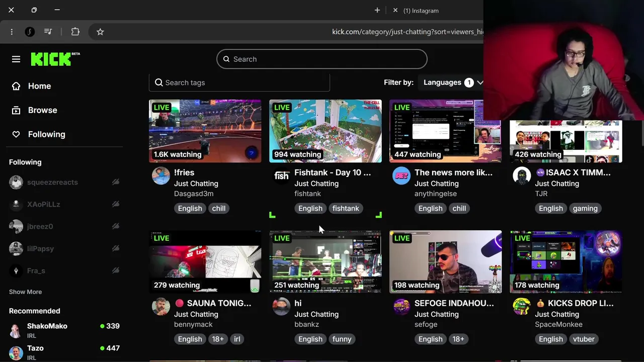Click 18+ tag on sefoge stream
644x362 pixels.
[x=458, y=339]
